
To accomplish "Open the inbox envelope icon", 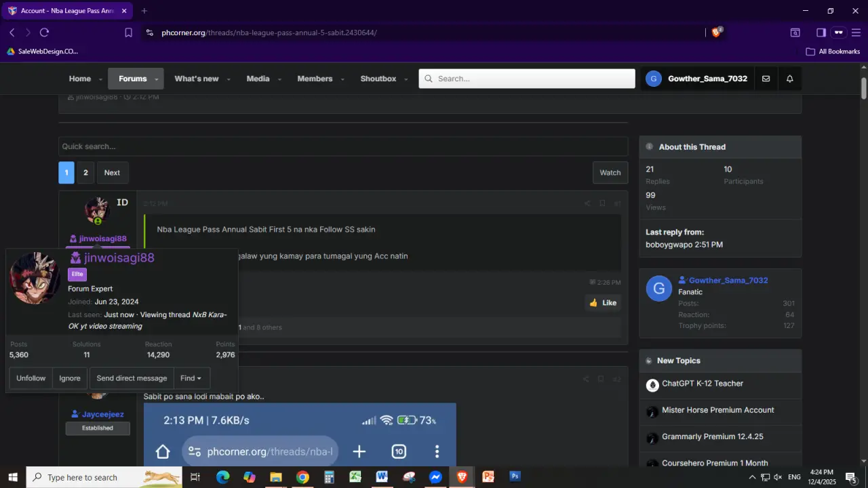I will pyautogui.click(x=766, y=79).
